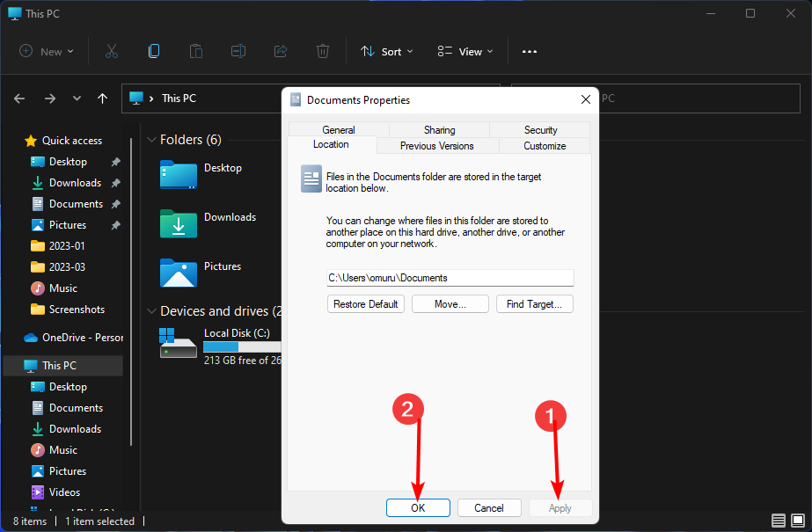The height and width of the screenshot is (532, 812).
Task: Switch to the Security tab
Action: 540,129
